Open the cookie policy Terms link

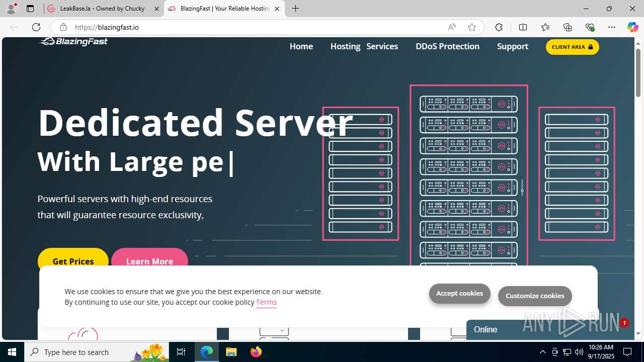coord(266,302)
